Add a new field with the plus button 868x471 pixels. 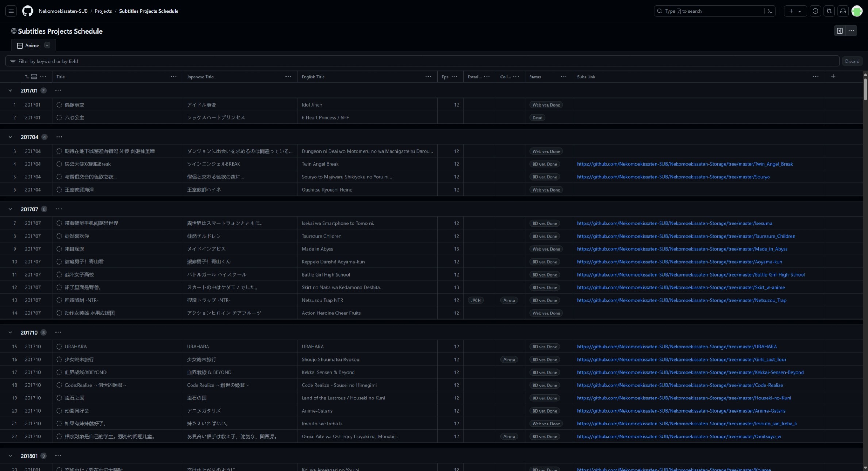(833, 76)
